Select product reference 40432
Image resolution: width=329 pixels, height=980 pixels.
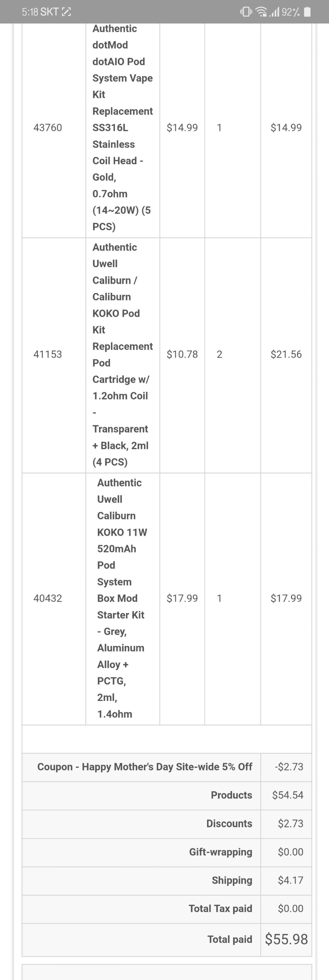tap(48, 598)
